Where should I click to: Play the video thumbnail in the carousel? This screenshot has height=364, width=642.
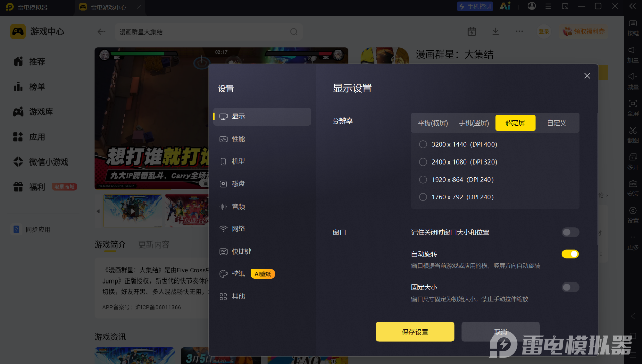[x=133, y=211]
